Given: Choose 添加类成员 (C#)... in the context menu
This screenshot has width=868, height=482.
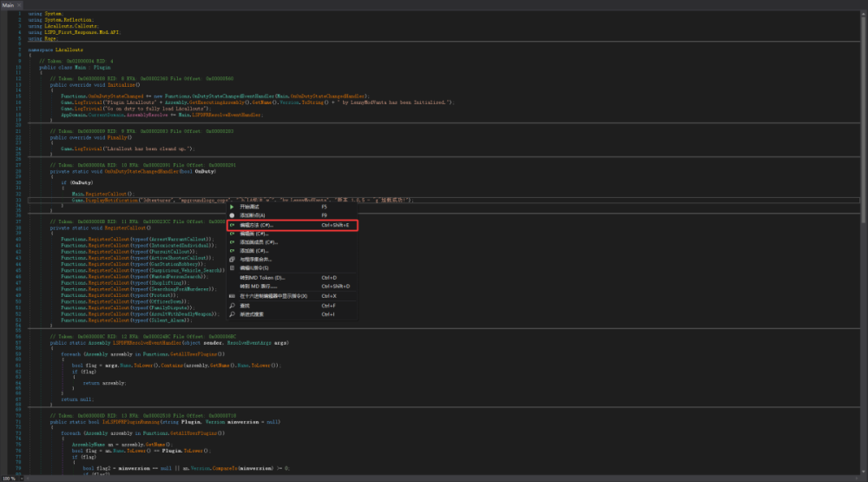Looking at the screenshot, I should 292,242.
